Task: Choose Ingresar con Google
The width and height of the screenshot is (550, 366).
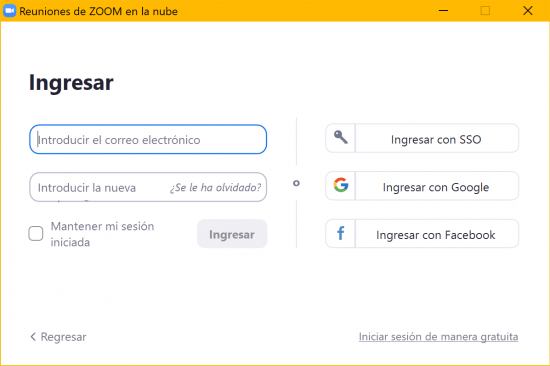Action: (x=422, y=186)
